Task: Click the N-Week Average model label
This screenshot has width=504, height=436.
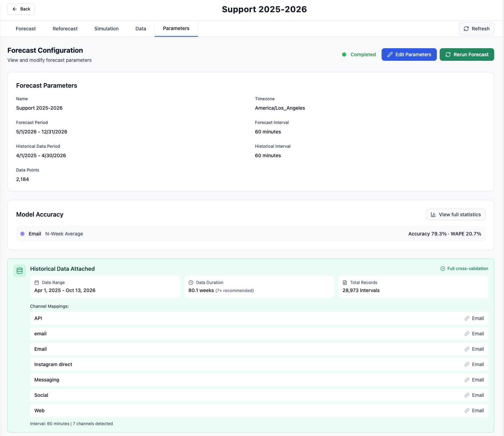Action: pyautogui.click(x=64, y=234)
